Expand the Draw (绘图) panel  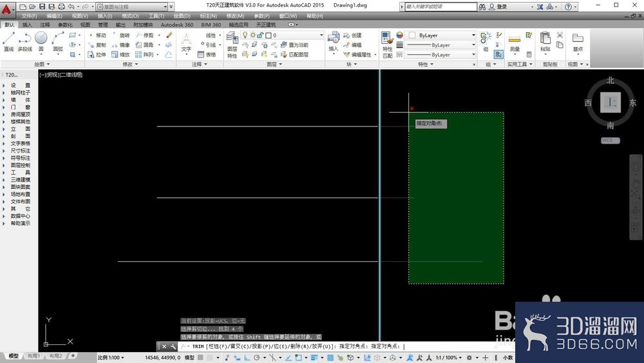coord(42,64)
